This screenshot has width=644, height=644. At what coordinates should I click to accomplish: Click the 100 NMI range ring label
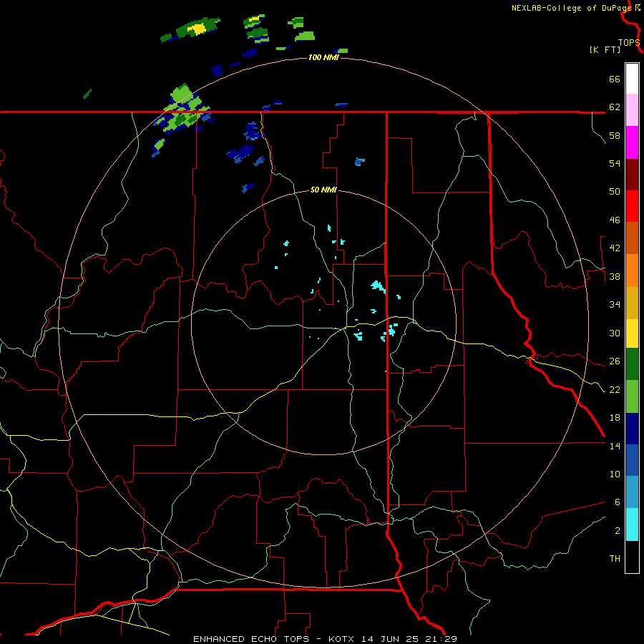click(323, 57)
